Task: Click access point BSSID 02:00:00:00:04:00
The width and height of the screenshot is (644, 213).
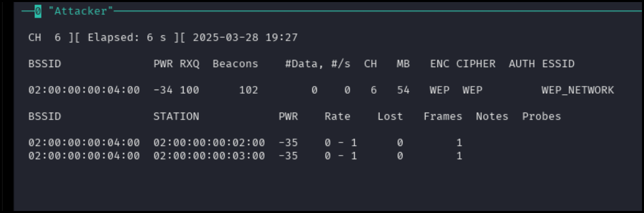Action: tap(84, 90)
